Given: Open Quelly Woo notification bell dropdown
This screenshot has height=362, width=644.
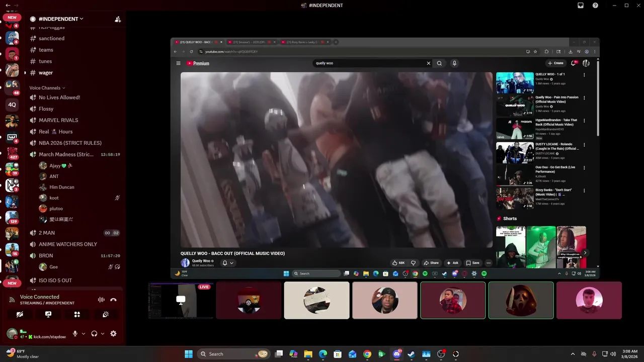Looking at the screenshot, I should pyautogui.click(x=228, y=263).
